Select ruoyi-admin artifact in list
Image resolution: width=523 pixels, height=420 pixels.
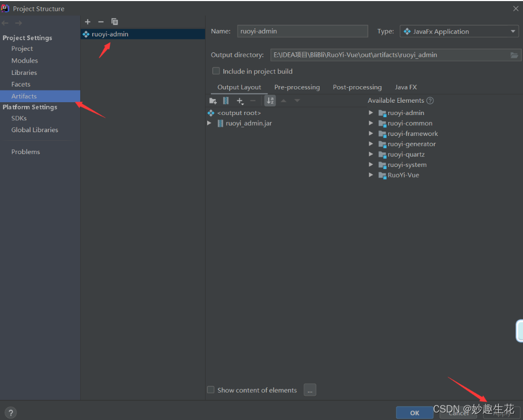point(143,34)
